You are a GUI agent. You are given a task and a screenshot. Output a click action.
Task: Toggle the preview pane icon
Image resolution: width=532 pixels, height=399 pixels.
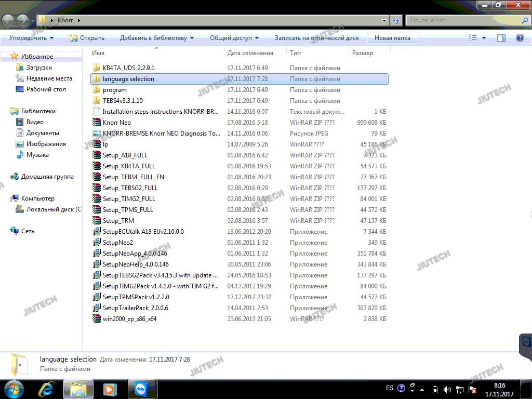tap(501, 38)
